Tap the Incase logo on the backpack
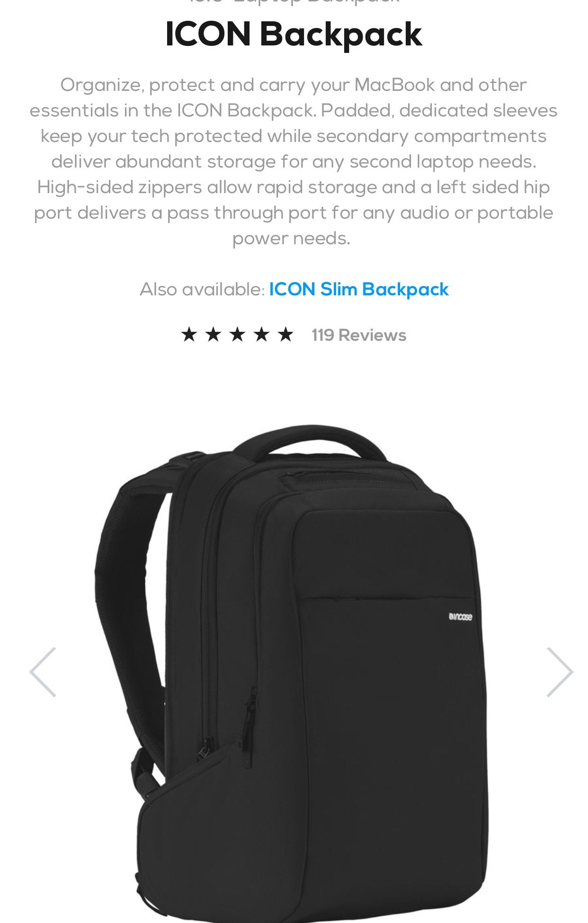 coord(460,617)
